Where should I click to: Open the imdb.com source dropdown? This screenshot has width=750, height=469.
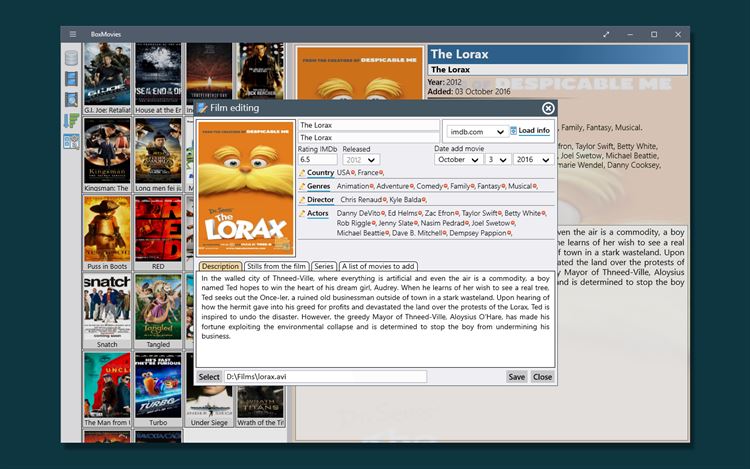477,131
